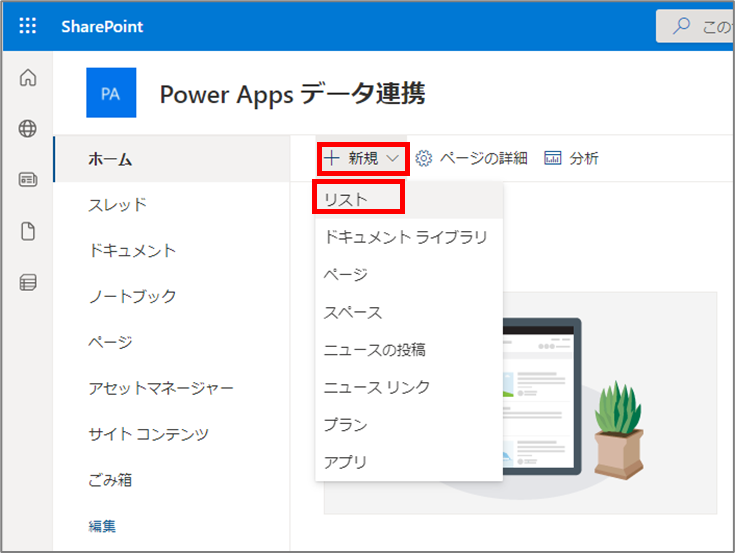Choose プラン from the 新規 menu
The width and height of the screenshot is (735, 553).
(409, 425)
